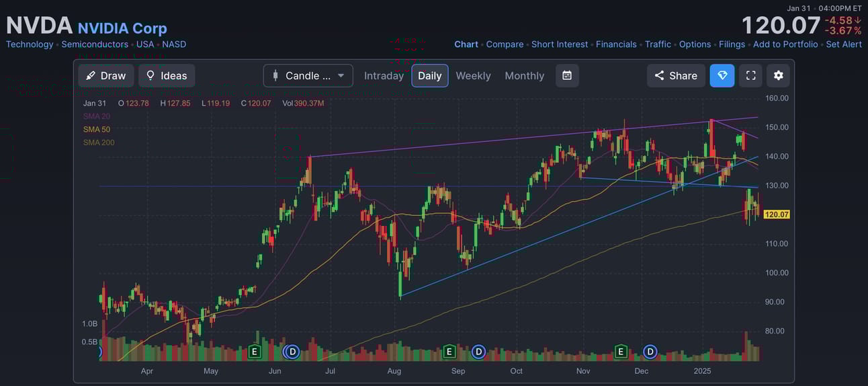The width and height of the screenshot is (868, 386).
Task: Click the 2025 date axis label
Action: pos(702,371)
